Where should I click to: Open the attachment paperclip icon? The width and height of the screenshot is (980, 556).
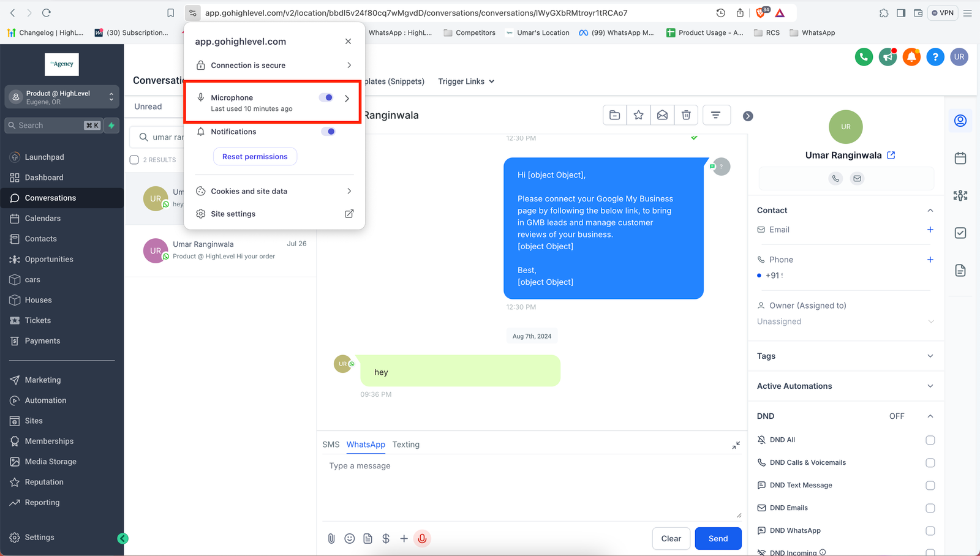[331, 538]
